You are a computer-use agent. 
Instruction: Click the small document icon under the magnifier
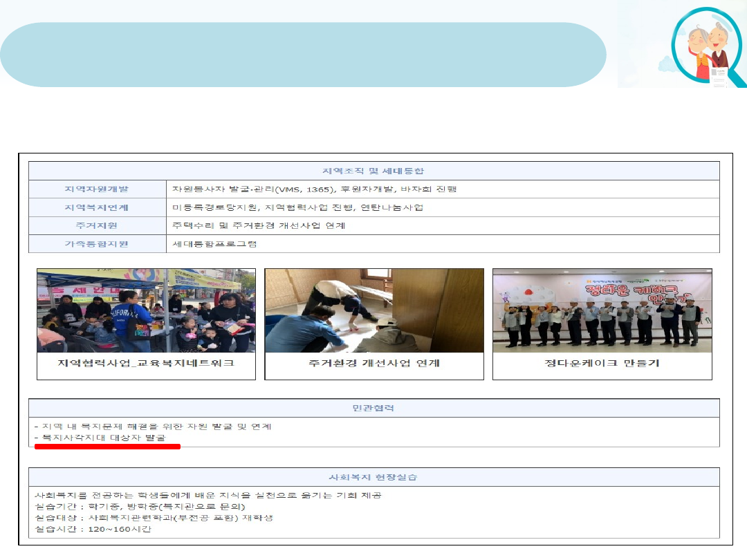point(719,77)
